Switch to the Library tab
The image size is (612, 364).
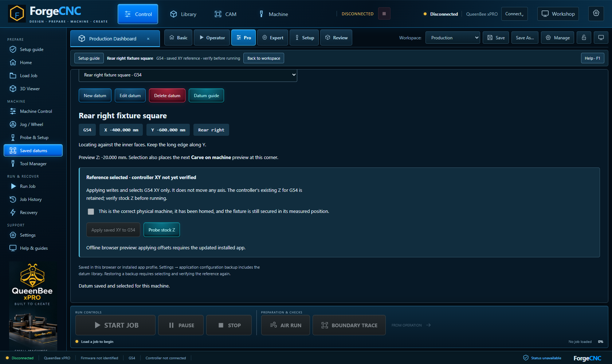[183, 14]
